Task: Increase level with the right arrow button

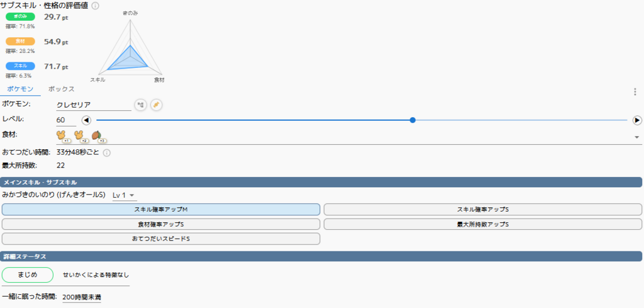Action: click(x=636, y=120)
